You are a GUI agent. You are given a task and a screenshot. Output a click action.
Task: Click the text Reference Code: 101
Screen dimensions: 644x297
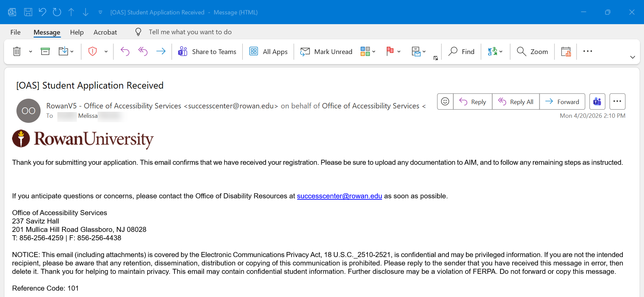[45, 288]
